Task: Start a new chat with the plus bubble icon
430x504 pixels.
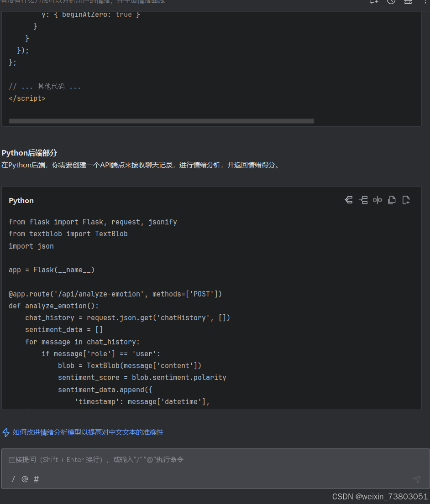Action: (374, 2)
